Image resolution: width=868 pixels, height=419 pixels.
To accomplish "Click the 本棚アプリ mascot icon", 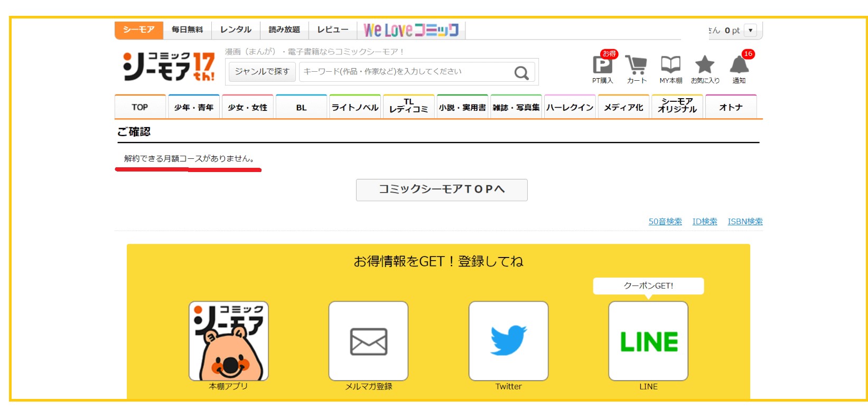I will pos(228,341).
